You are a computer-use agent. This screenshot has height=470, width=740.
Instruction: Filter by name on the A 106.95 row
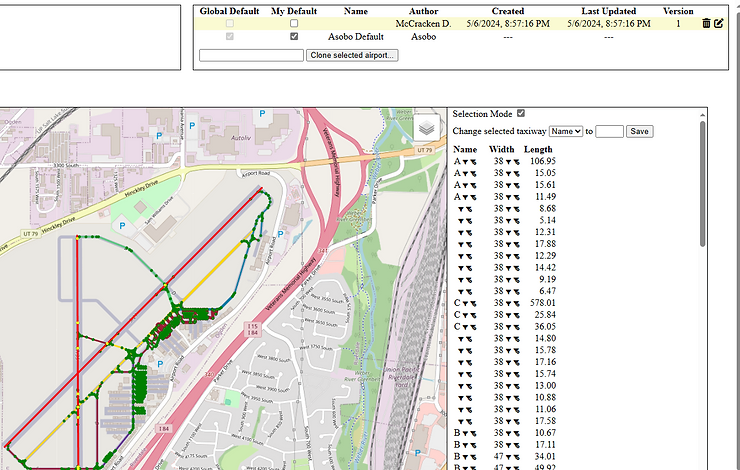[465, 162]
